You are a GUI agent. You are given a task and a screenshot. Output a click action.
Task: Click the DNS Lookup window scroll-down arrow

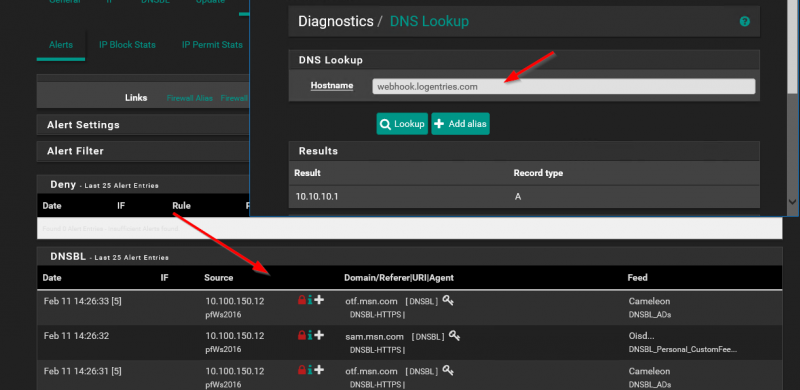point(792,202)
